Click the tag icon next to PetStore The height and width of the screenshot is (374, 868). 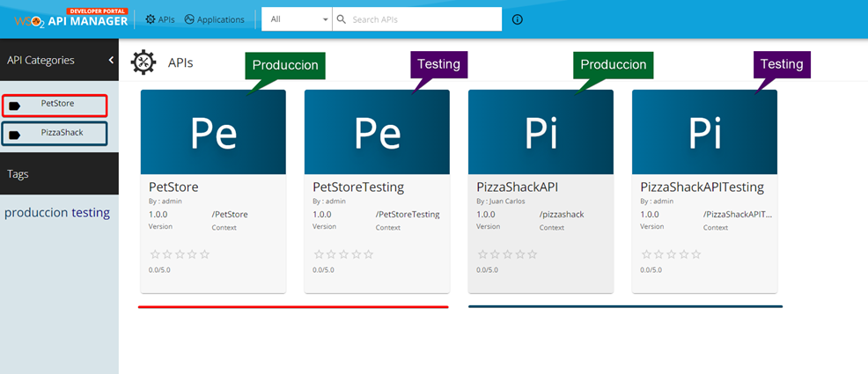coord(14,106)
